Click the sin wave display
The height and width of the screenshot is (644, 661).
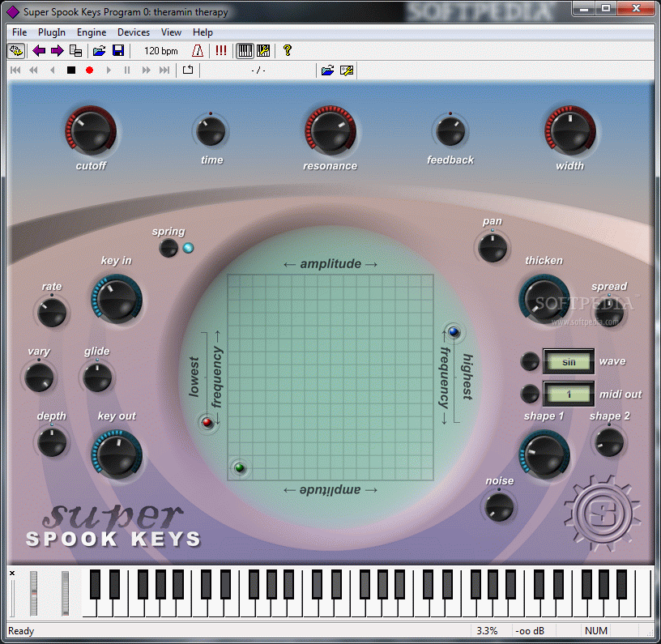[x=569, y=361]
